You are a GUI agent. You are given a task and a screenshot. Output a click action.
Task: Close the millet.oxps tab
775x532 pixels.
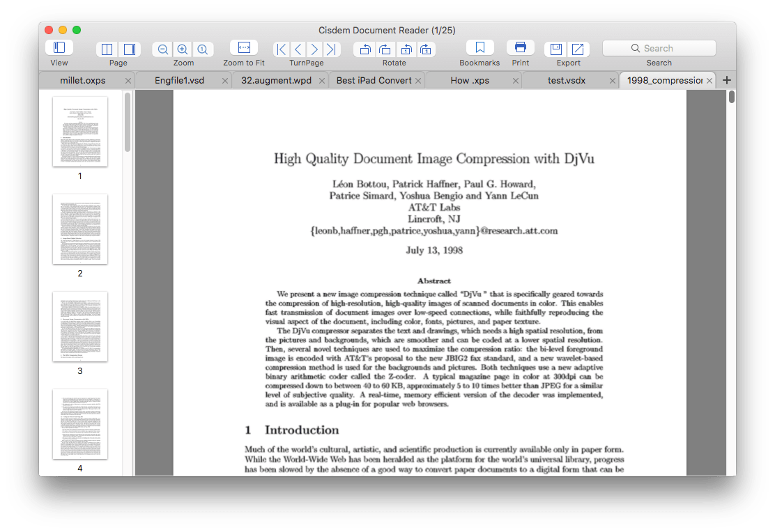point(128,81)
